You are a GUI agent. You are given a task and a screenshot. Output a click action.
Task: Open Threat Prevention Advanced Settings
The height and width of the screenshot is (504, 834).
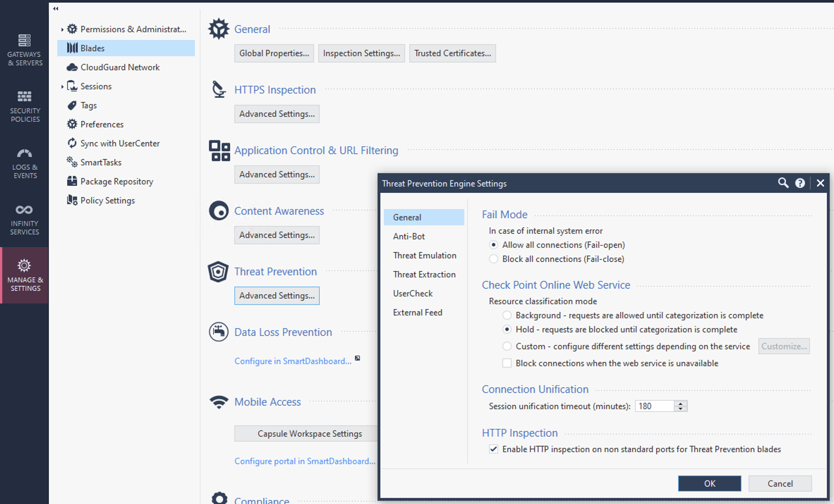point(277,295)
